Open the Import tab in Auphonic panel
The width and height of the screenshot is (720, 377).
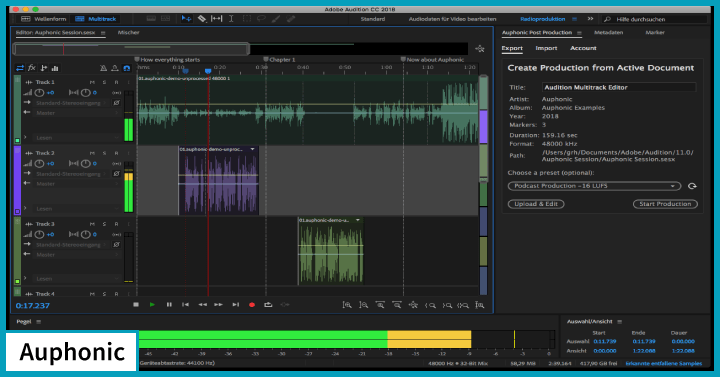546,48
